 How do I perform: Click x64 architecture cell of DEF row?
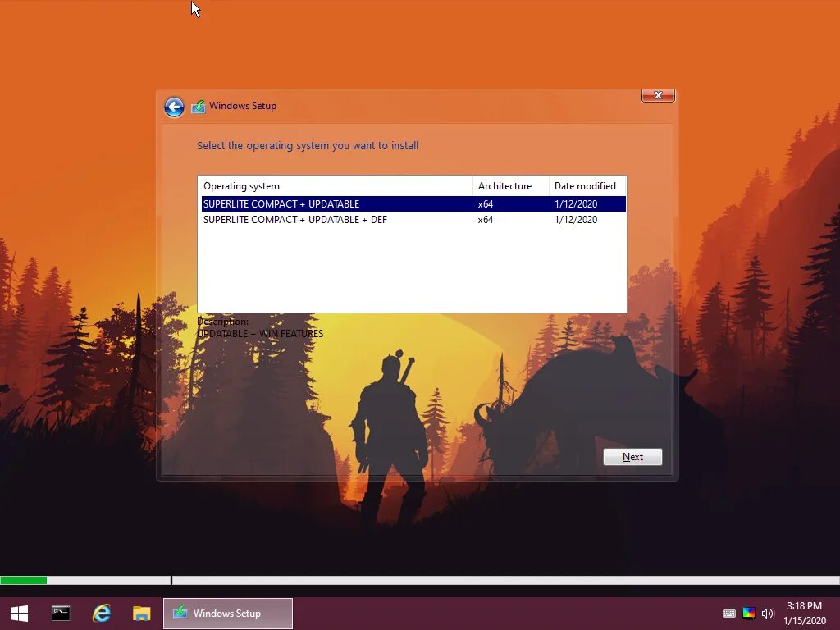coord(486,220)
